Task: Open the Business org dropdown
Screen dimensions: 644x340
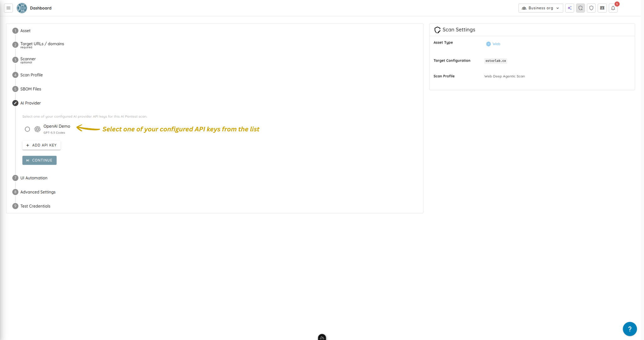Action: [x=541, y=8]
